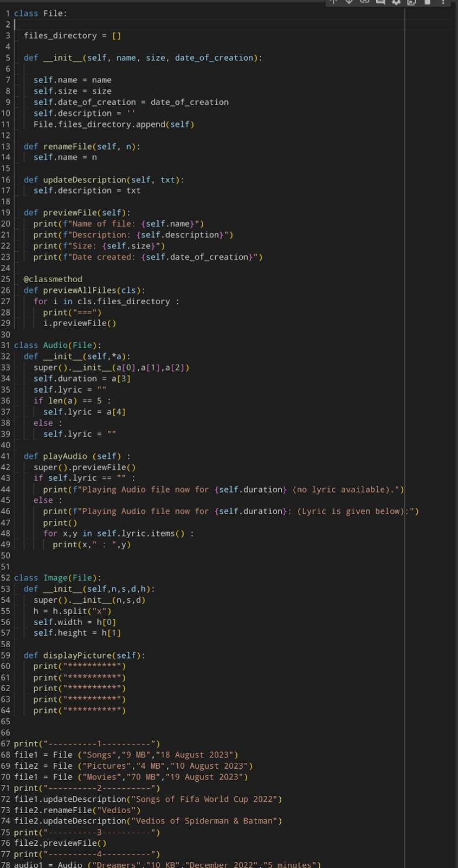Click 'def playAudio (self) :' definition

click(77, 456)
